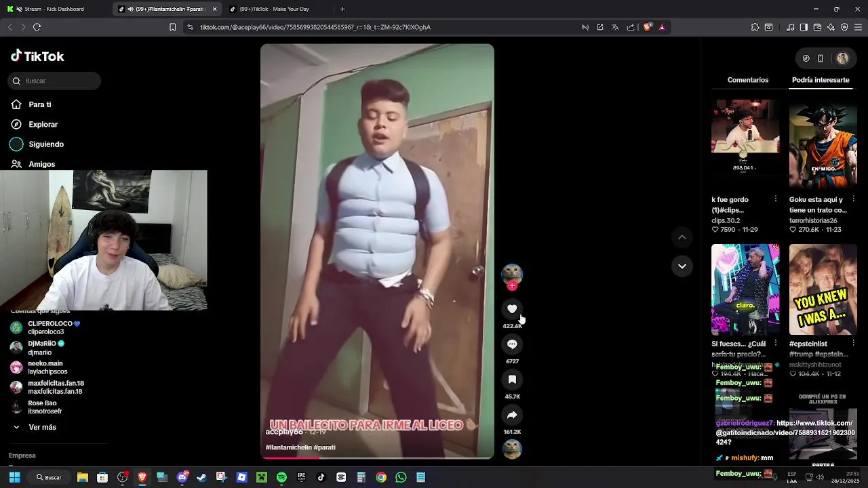This screenshot has width=868, height=488.
Task: Reload the current page
Action: coord(37,27)
